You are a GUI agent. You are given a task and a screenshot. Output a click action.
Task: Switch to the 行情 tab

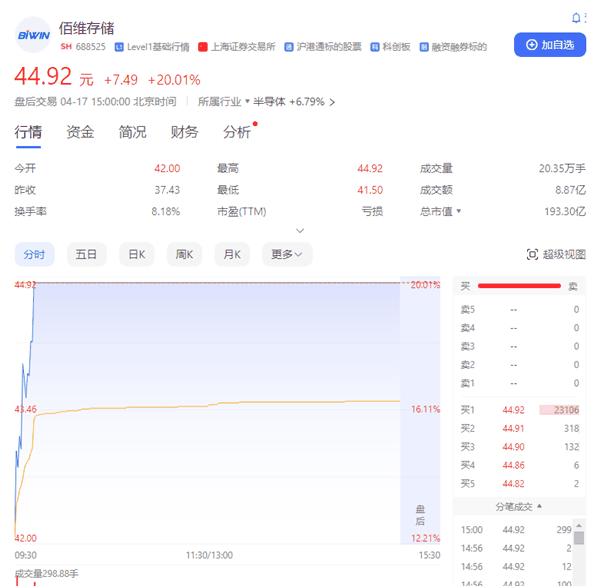click(28, 132)
